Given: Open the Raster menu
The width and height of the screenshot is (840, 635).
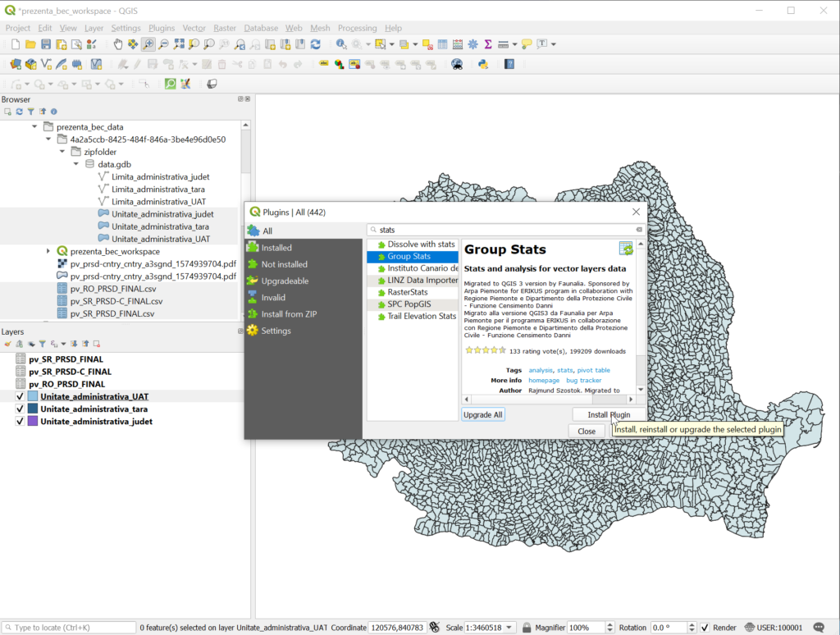Looking at the screenshot, I should pos(225,28).
